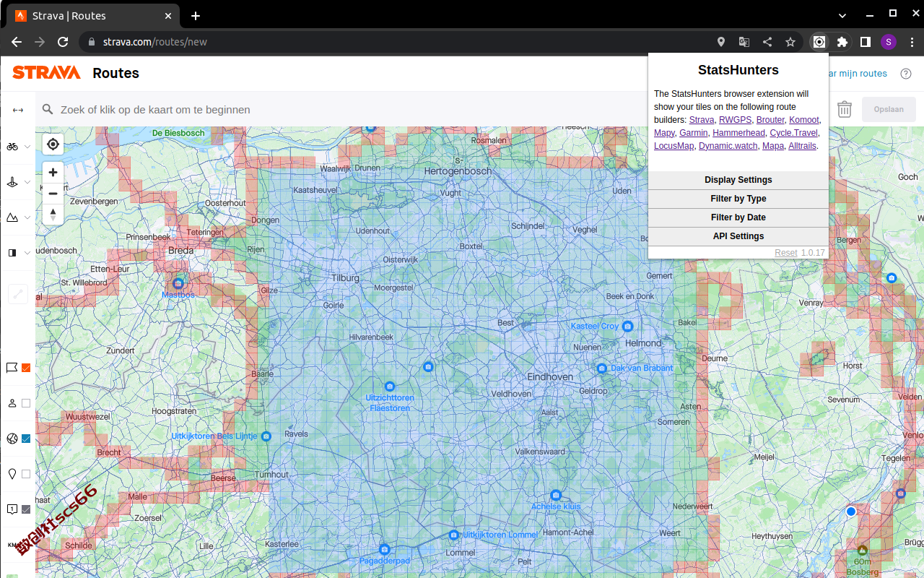Click the search magnifier icon

pos(48,109)
